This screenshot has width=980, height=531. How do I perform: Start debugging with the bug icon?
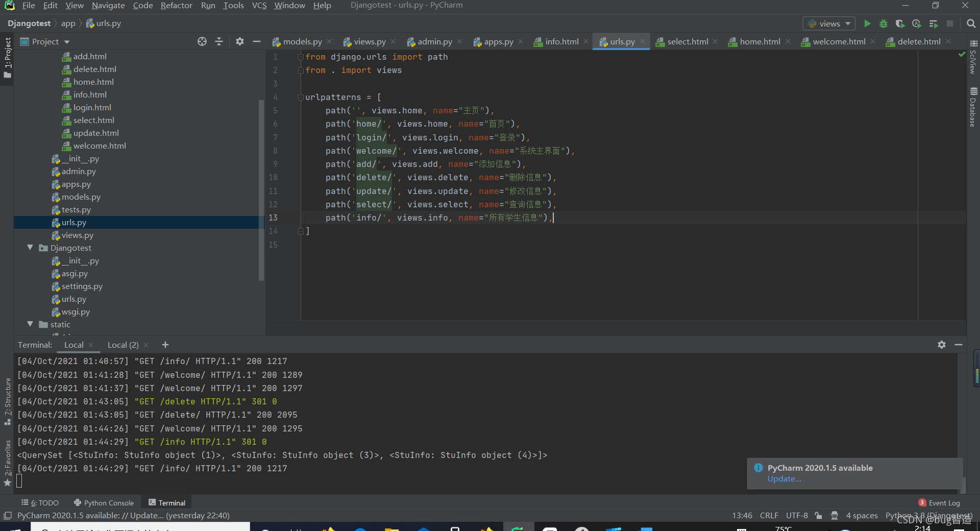click(884, 23)
